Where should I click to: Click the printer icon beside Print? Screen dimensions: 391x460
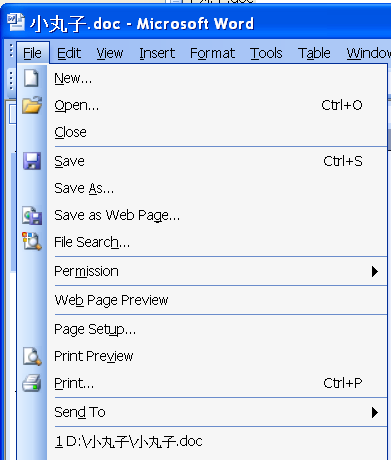click(x=32, y=383)
